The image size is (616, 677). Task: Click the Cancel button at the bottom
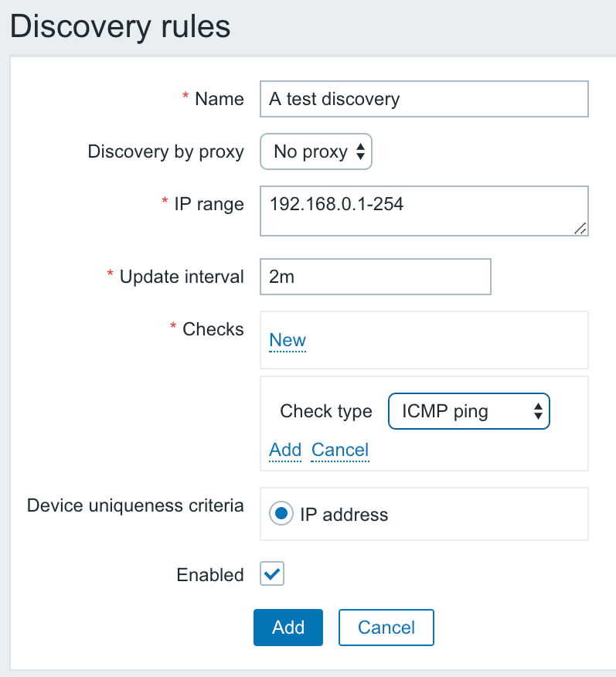[386, 628]
